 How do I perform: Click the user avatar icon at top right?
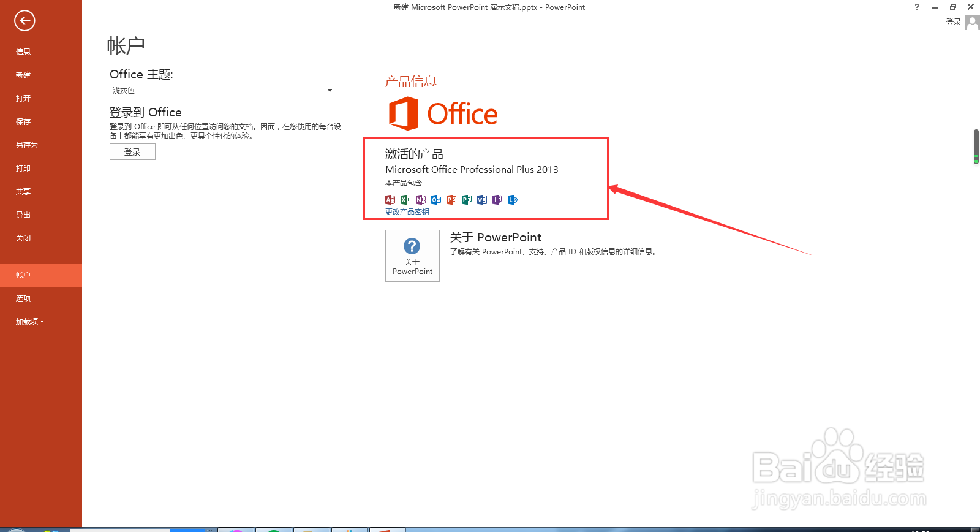972,23
